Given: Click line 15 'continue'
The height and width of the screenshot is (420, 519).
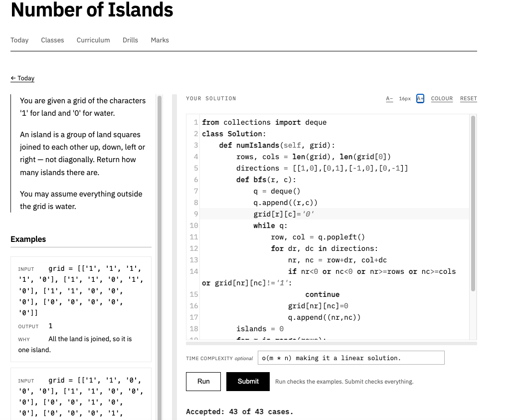Looking at the screenshot, I should pyautogui.click(x=323, y=294).
